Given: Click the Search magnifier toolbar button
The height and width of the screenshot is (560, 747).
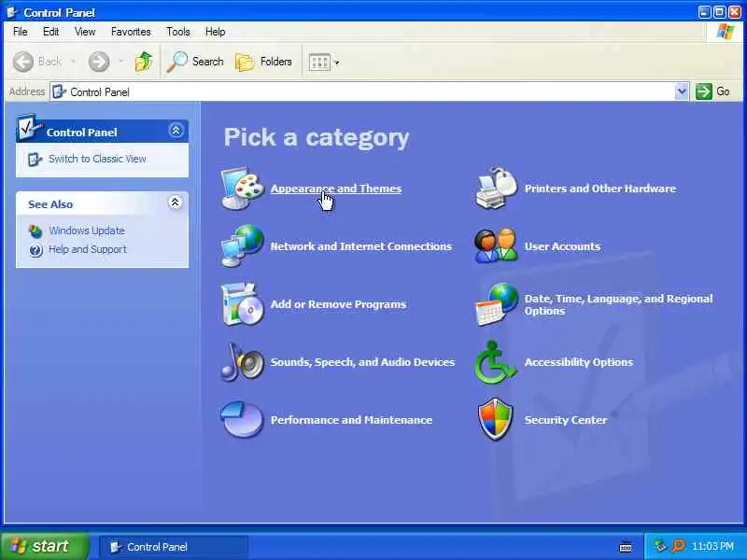Looking at the screenshot, I should [195, 62].
